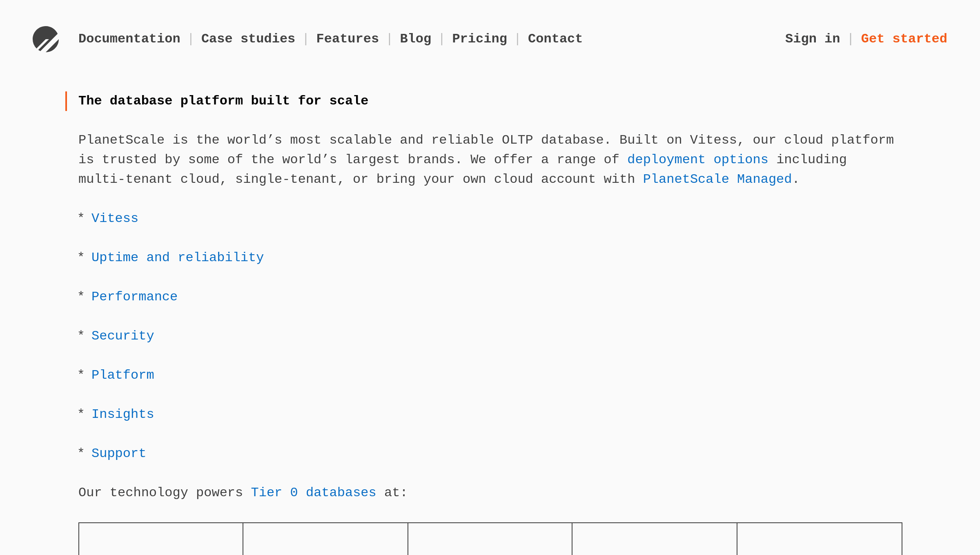Click the Insights link
The width and height of the screenshot is (980, 555).
pos(123,414)
